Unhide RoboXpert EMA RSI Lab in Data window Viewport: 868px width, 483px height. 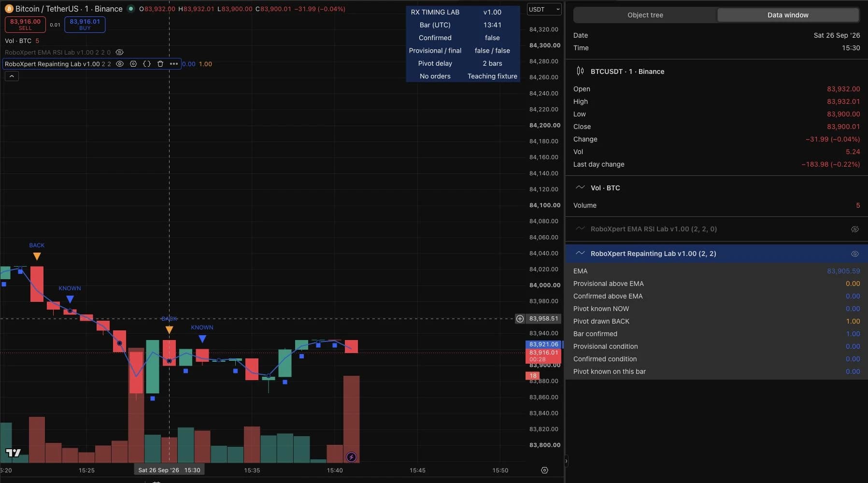click(x=854, y=229)
